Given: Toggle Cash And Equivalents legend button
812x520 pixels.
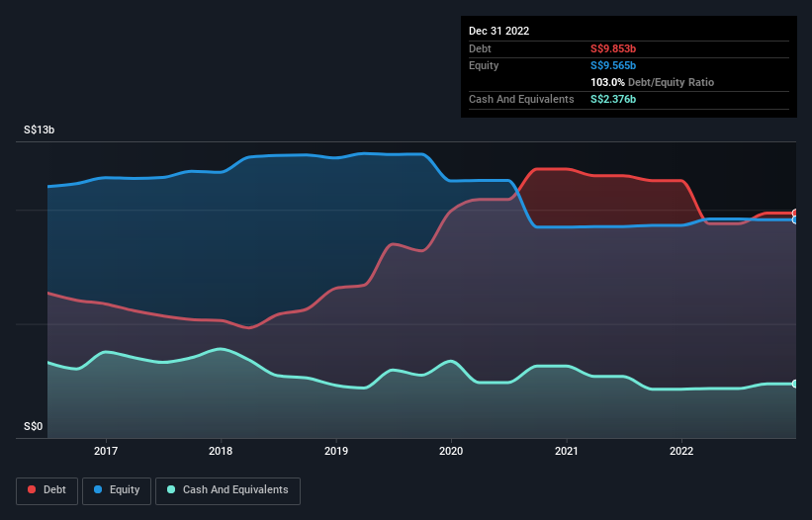Looking at the screenshot, I should [x=227, y=490].
